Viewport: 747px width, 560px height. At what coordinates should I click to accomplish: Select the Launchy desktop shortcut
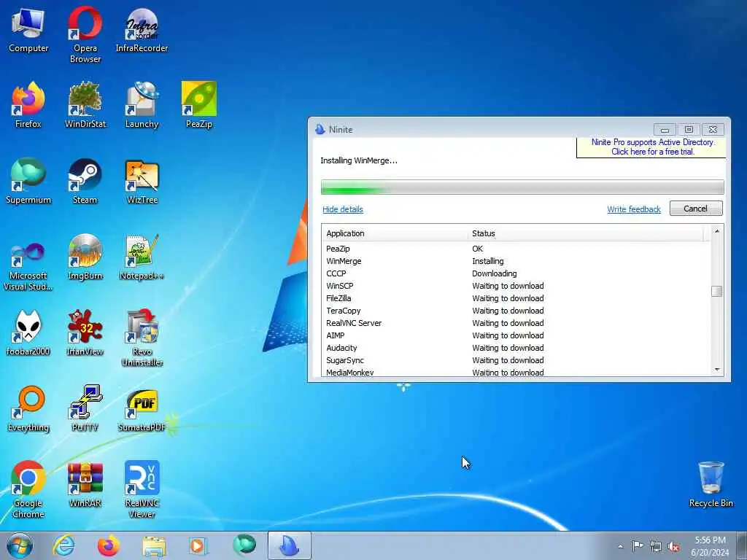[142, 105]
